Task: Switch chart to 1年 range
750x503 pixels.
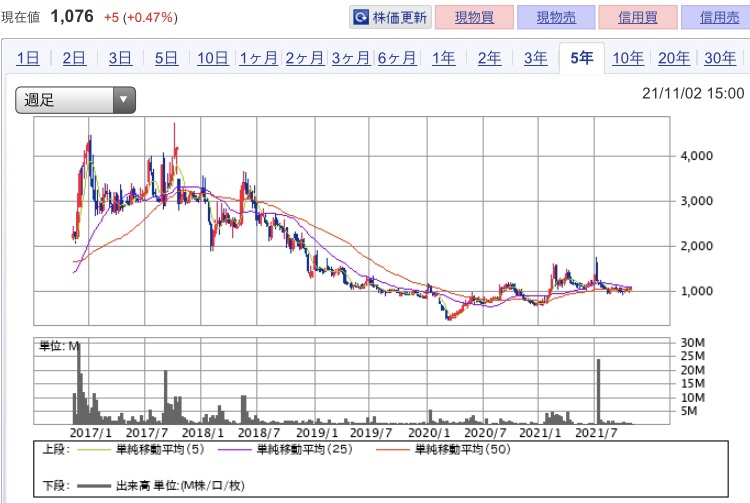Action: pos(443,58)
